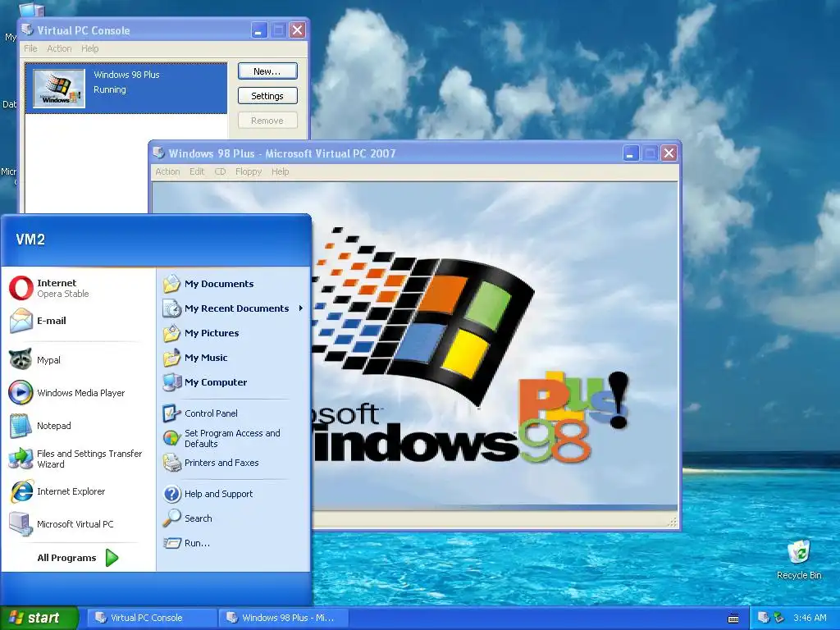Click the 3:46 AM clock
This screenshot has width=840, height=630.
click(810, 618)
